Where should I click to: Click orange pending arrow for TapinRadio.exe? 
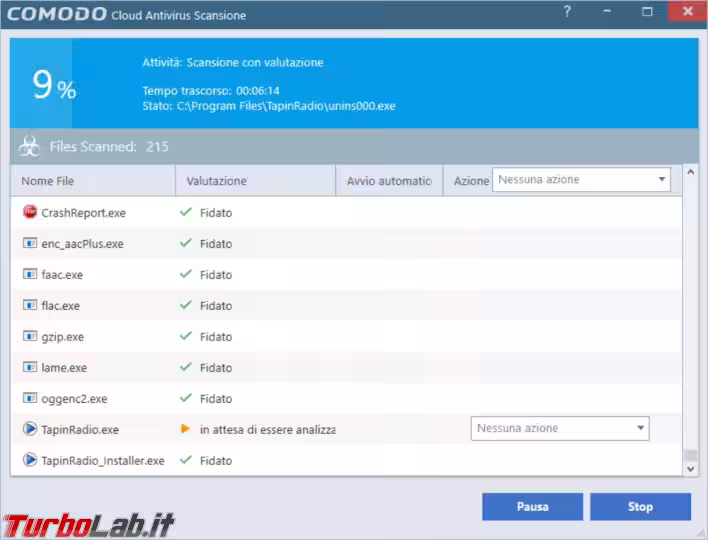click(185, 428)
